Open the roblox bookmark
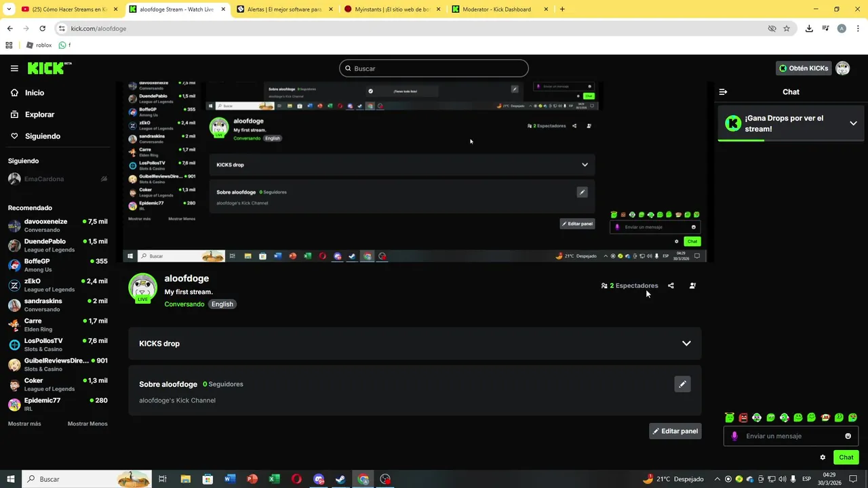Screen dimensions: 868x488 click(x=38, y=45)
